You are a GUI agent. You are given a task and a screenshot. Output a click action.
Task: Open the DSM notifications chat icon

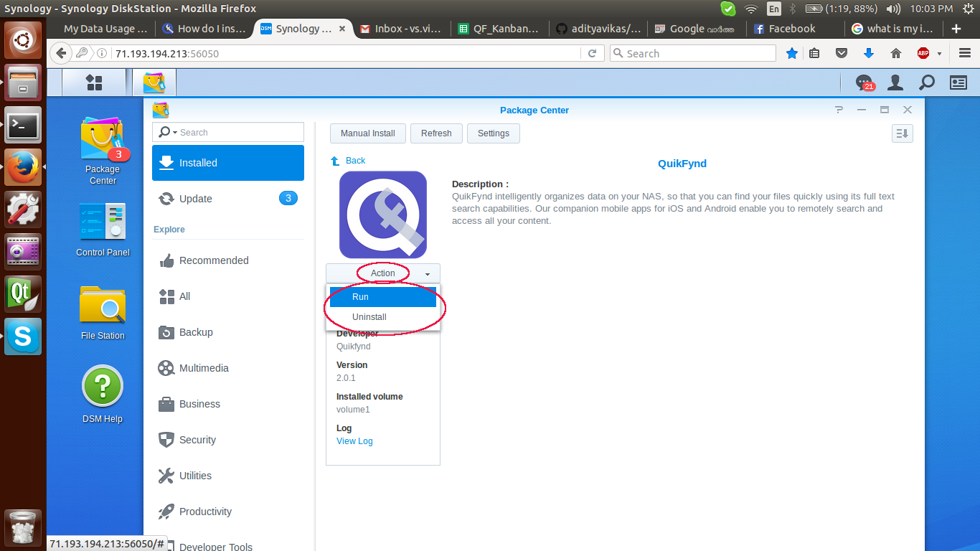pos(864,83)
